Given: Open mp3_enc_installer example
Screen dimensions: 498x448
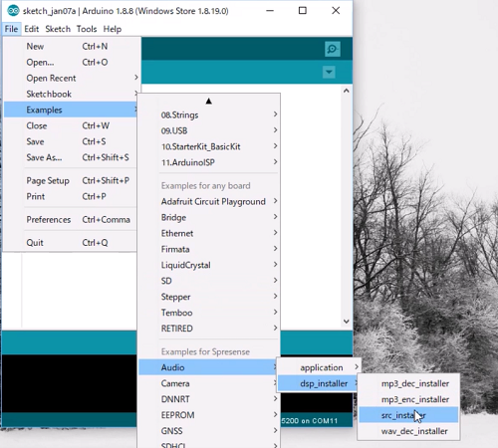Looking at the screenshot, I should pos(408,399).
